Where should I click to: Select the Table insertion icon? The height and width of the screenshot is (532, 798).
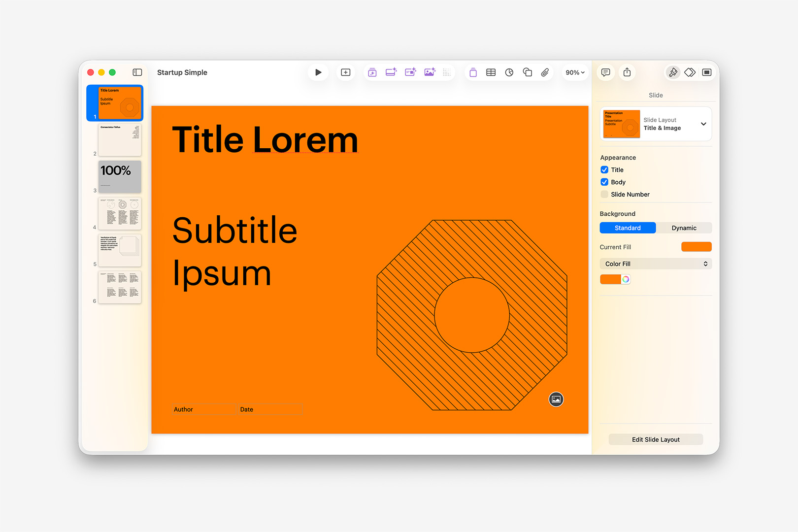tap(491, 72)
